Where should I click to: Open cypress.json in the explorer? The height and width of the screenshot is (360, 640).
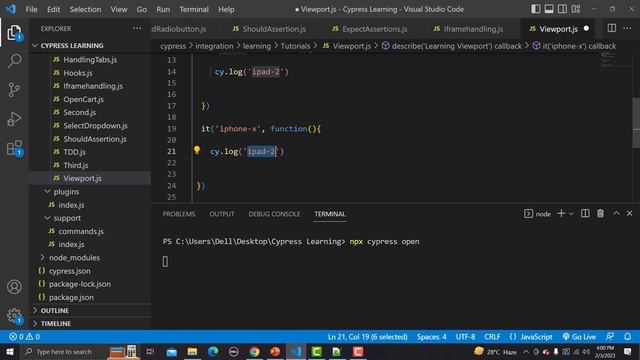click(x=69, y=271)
